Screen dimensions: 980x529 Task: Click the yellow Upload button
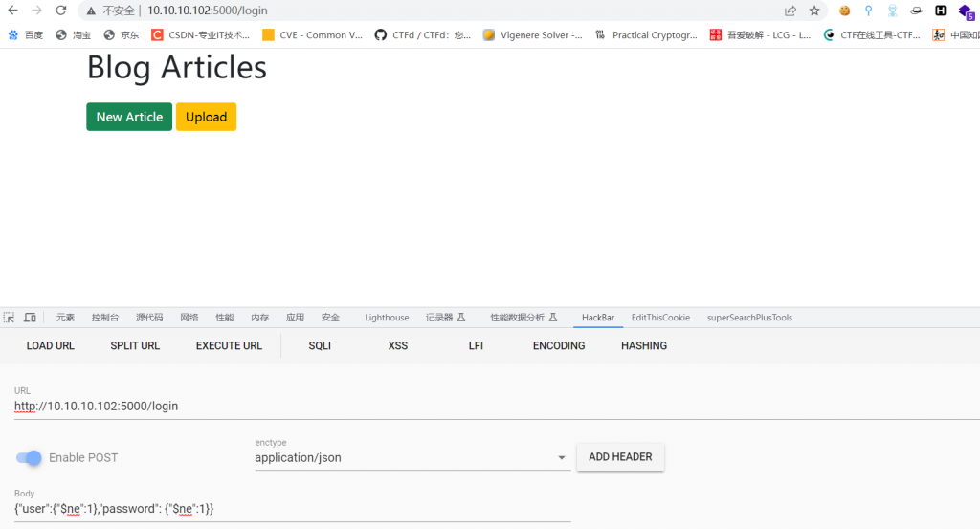point(206,117)
